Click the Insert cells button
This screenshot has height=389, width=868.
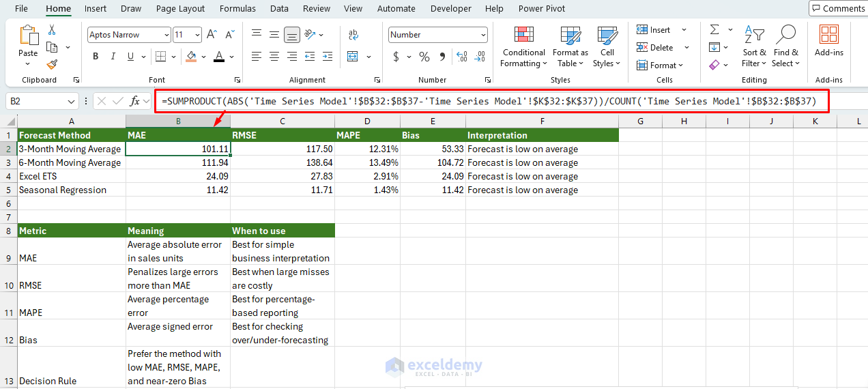click(654, 30)
